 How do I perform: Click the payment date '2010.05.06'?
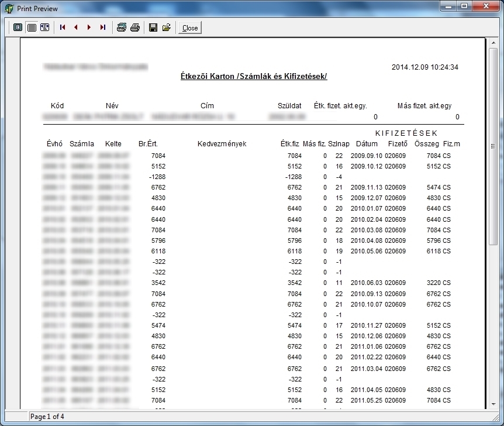367,251
